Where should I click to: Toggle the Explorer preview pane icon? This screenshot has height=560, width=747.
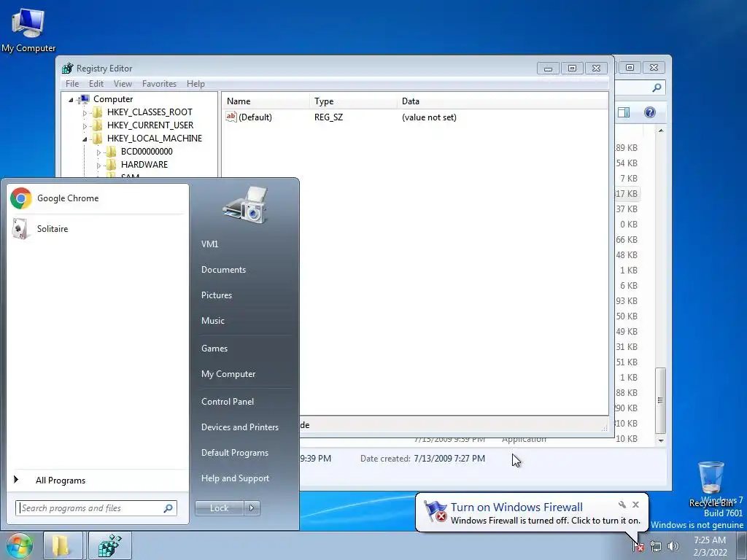pyautogui.click(x=624, y=112)
